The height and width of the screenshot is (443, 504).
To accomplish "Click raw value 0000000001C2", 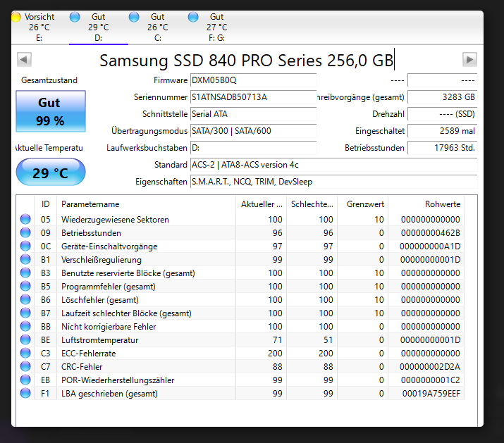I will coord(431,380).
